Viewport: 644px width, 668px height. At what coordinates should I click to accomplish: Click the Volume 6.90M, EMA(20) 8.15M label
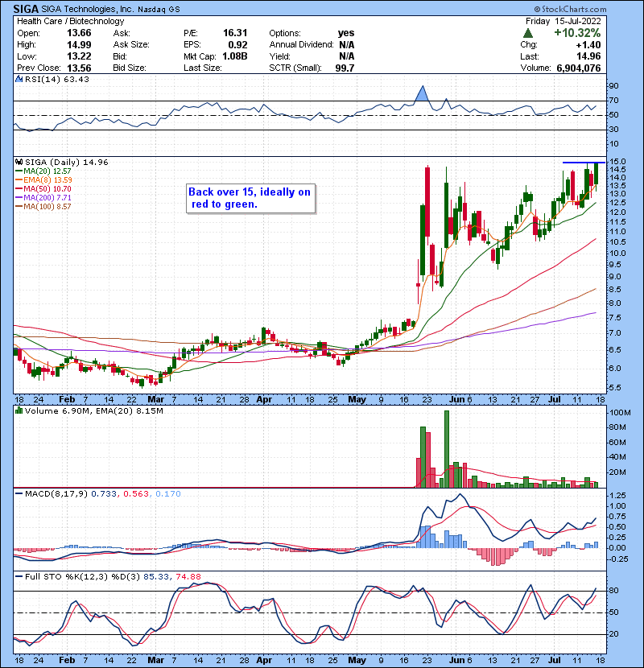(93, 410)
